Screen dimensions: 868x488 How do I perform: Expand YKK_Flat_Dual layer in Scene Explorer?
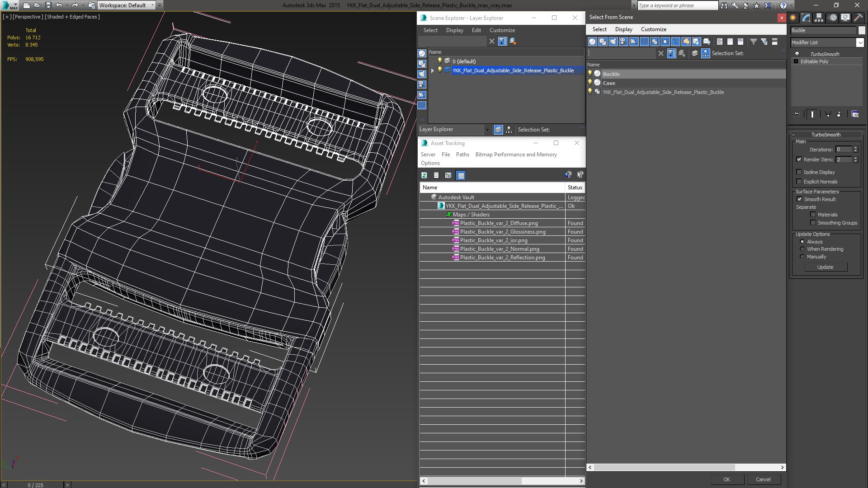[432, 70]
